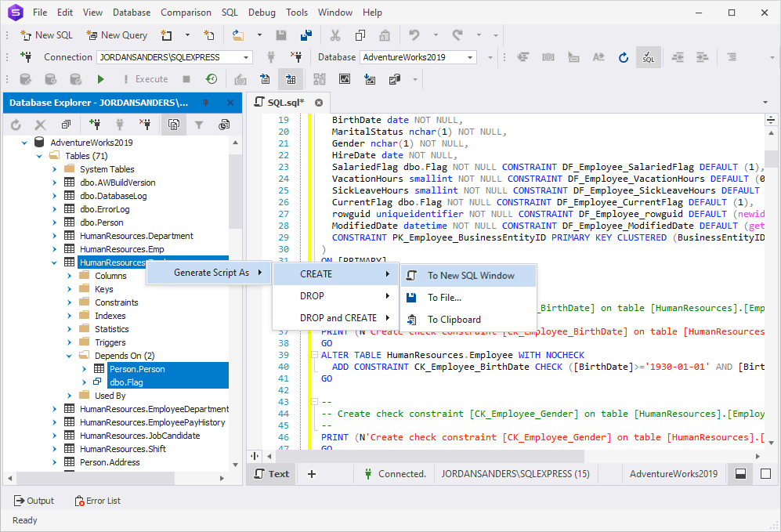Screen dimensions: 781x532
Task: Expand the HumanResources.Department table
Action: (54, 236)
